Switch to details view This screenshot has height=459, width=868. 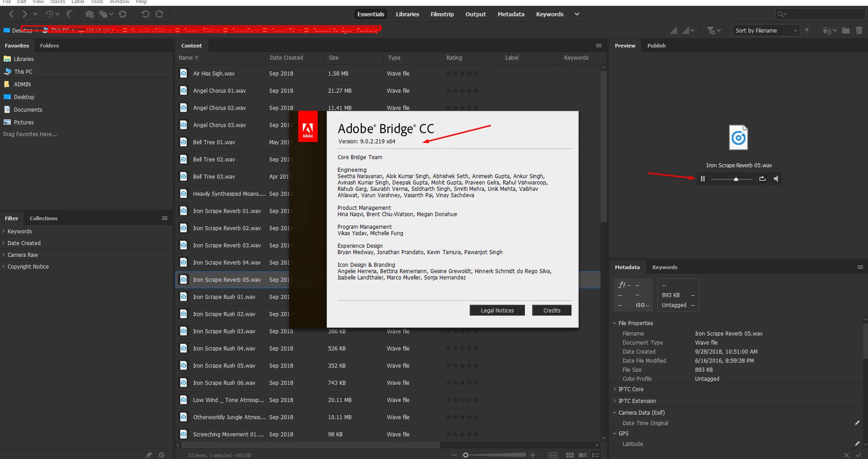coord(582,455)
